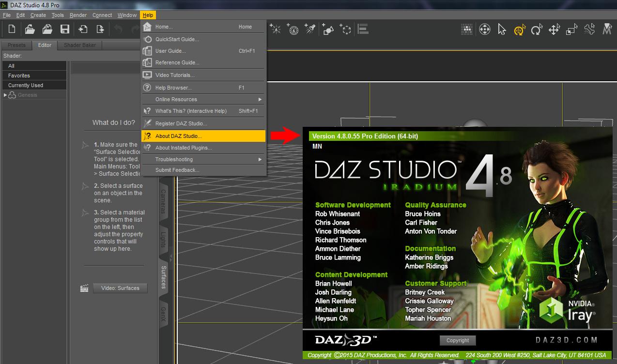Select the Node Selection arrow tool
The height and width of the screenshot is (364, 617).
coord(502,30)
